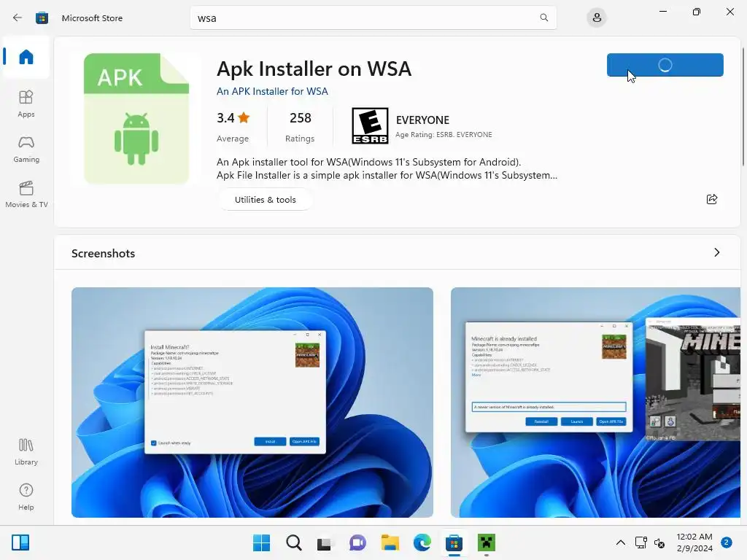The height and width of the screenshot is (560, 747).
Task: Open the user account profile icon
Action: coord(597,18)
